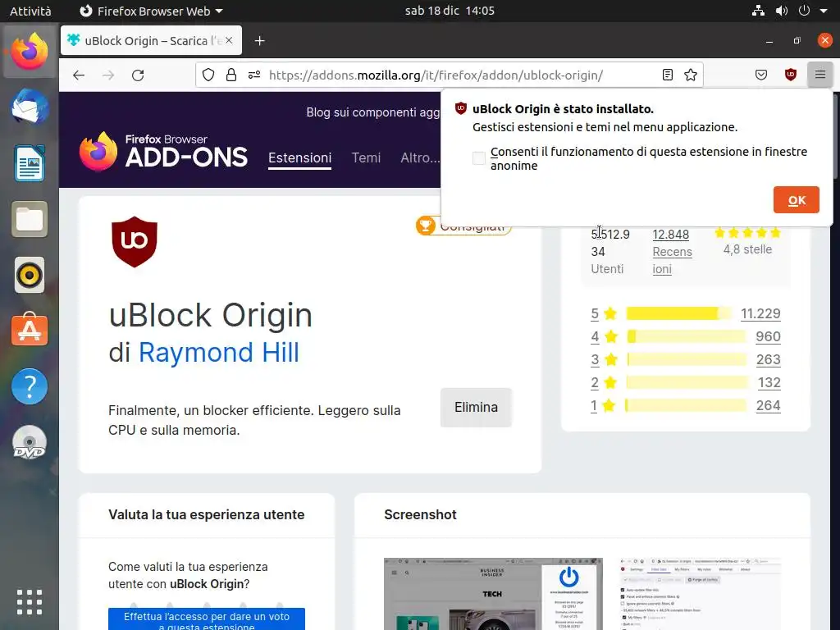Open the volume control in the top bar
Screen dimensions: 840x630
[x=781, y=10]
